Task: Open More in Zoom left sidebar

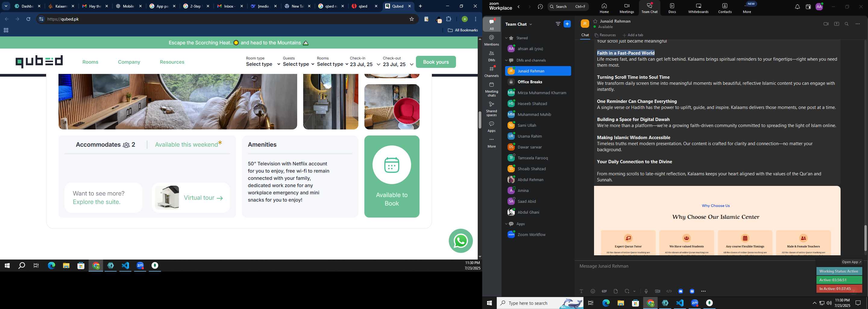Action: [492, 143]
